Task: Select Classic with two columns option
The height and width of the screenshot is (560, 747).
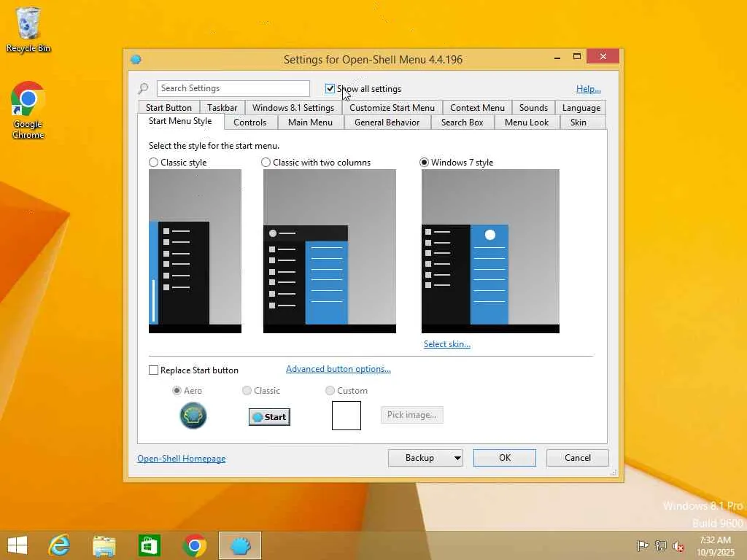Action: tap(266, 163)
